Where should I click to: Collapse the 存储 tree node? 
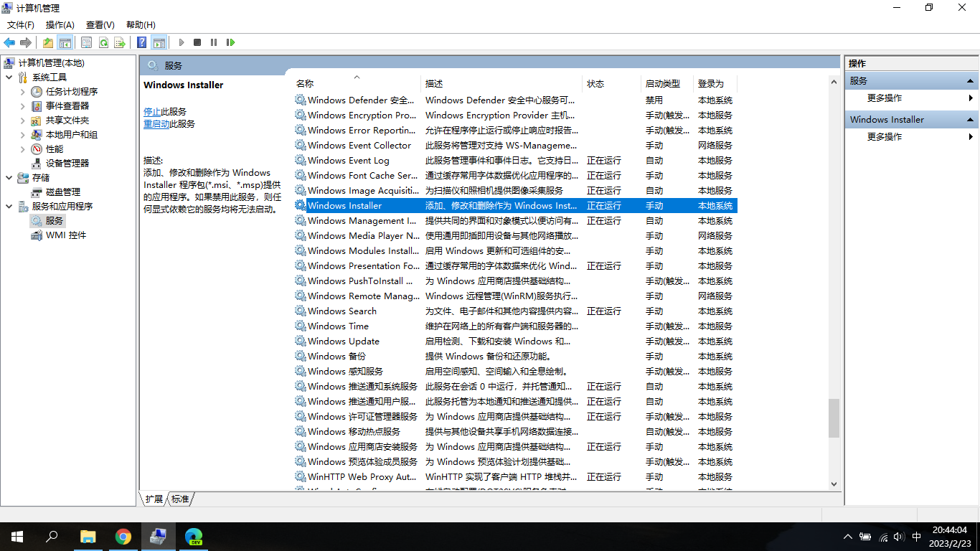click(x=9, y=177)
